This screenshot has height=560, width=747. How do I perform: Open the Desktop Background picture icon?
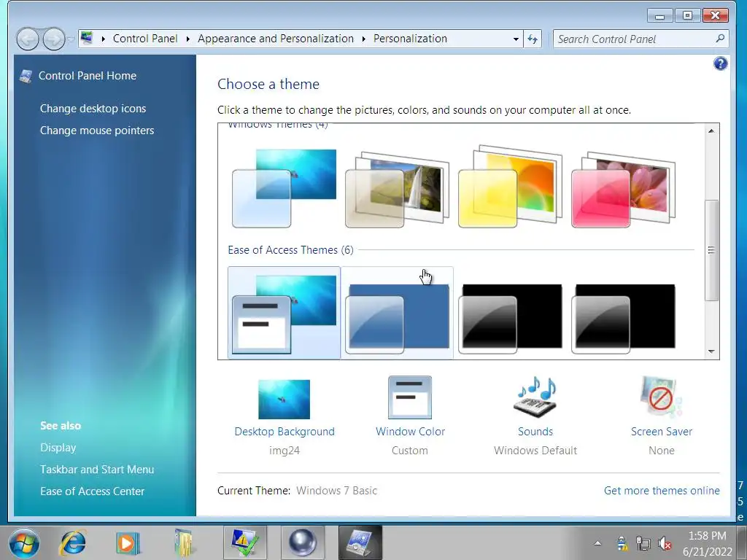click(x=284, y=399)
